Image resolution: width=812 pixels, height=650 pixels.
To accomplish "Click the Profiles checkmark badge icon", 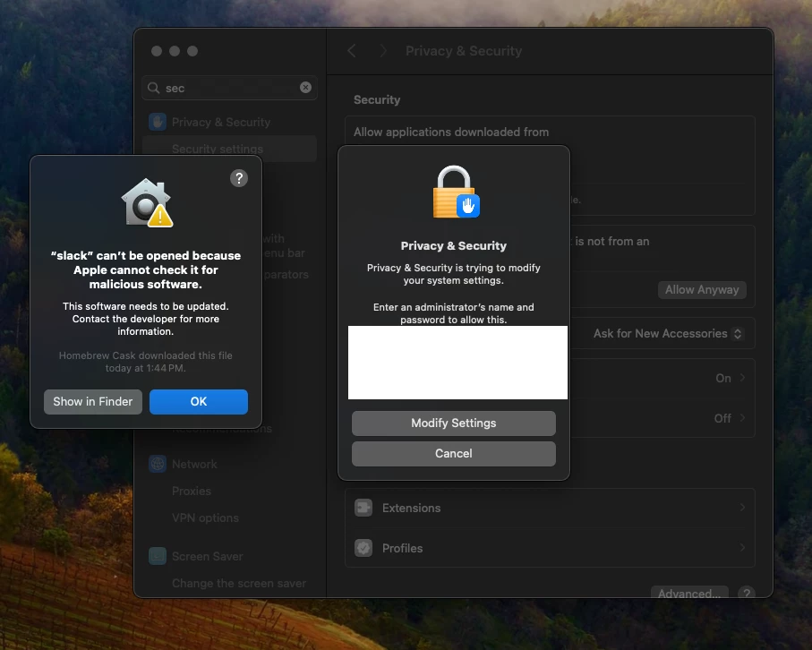I will coord(363,548).
